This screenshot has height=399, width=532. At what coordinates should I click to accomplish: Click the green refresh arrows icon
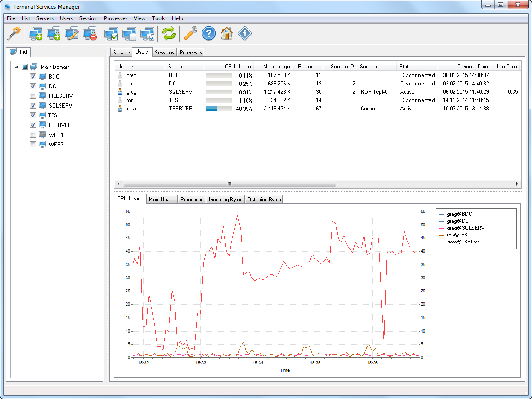(169, 33)
